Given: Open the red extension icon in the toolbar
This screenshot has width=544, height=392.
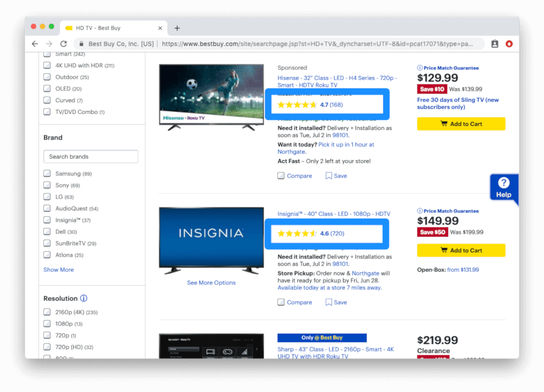Looking at the screenshot, I should pos(509,44).
